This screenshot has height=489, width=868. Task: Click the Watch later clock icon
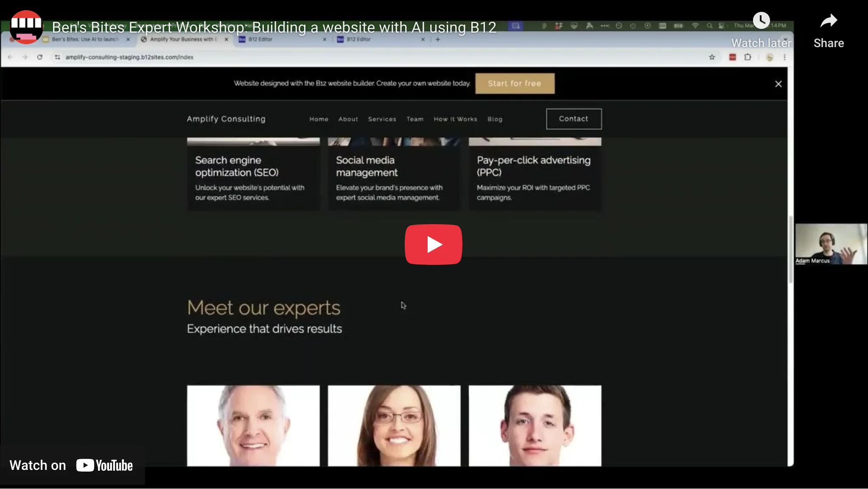tap(761, 20)
